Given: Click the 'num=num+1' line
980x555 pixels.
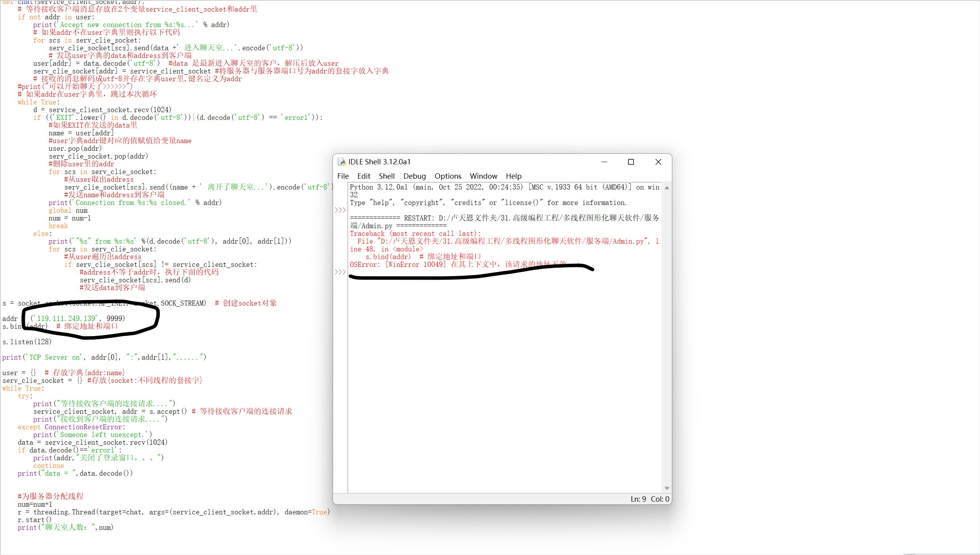Looking at the screenshot, I should (x=35, y=504).
